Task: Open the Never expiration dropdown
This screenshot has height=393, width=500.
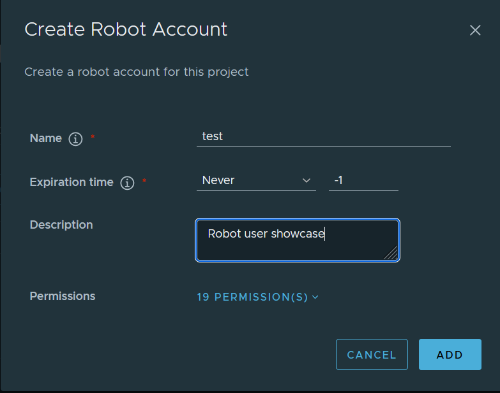Action: 256,180
